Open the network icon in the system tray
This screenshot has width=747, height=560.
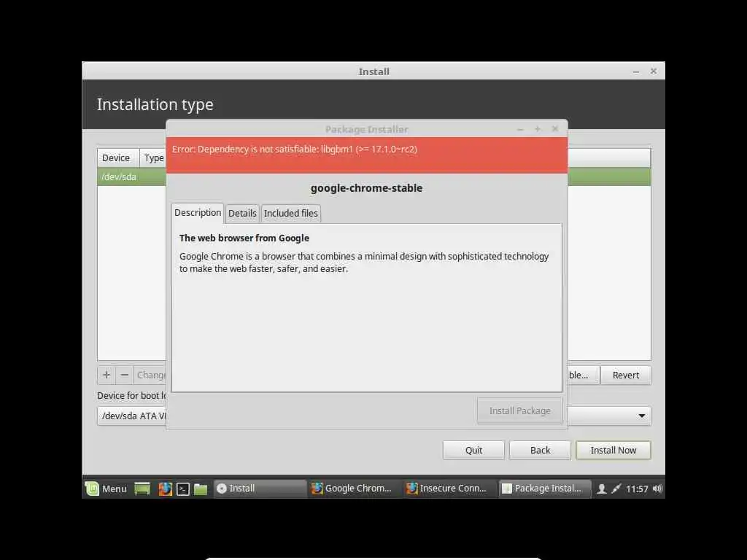pyautogui.click(x=616, y=489)
